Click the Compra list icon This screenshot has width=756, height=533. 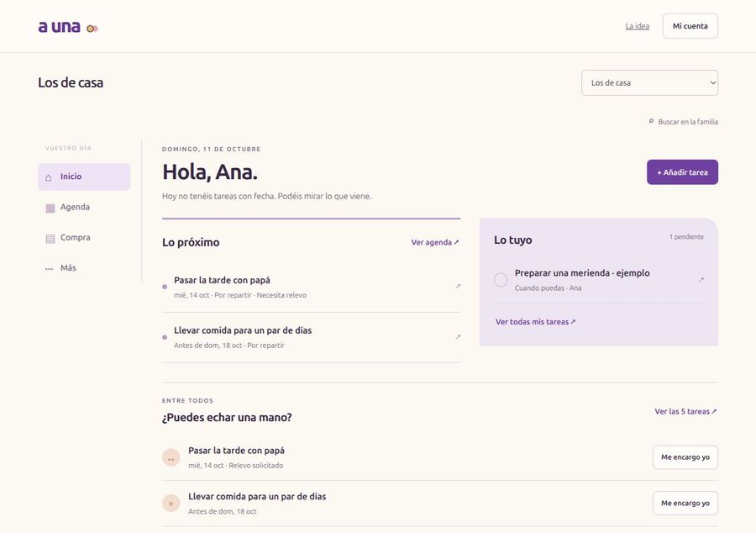50,238
